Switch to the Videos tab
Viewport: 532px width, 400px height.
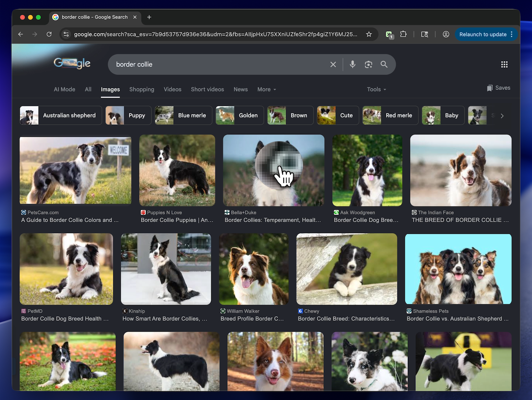coord(172,89)
